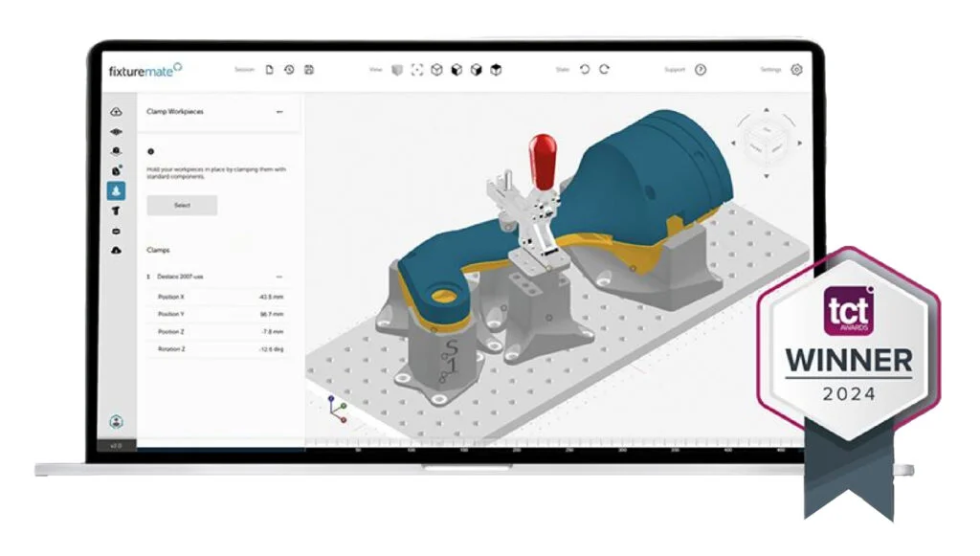Image resolution: width=980 pixels, height=556 pixels.
Task: Click the cloud download sidebar icon
Action: point(116,251)
